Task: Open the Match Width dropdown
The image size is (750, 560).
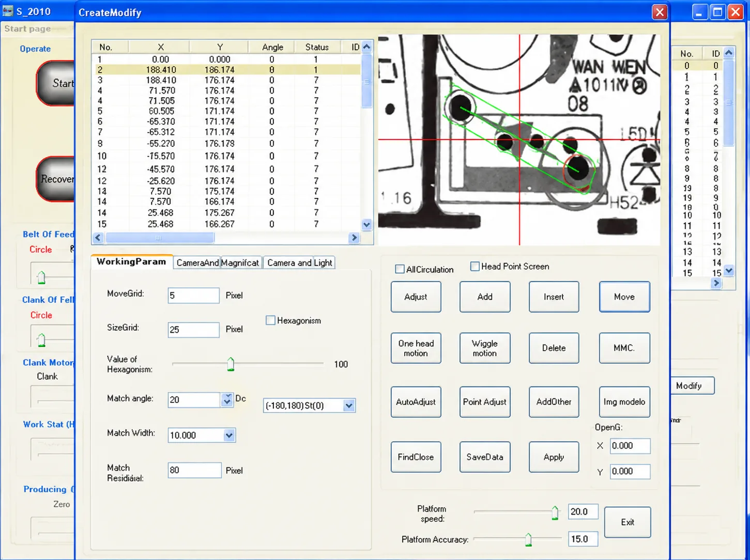Action: click(x=229, y=435)
